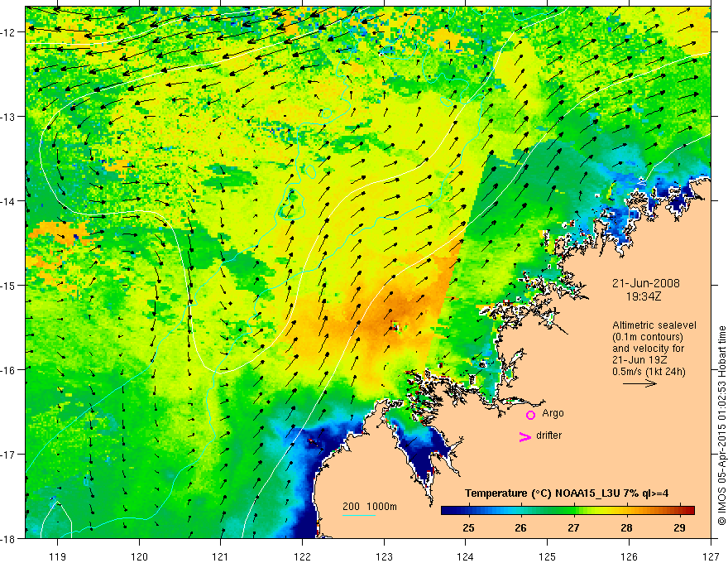This screenshot has height=563, width=728.
Task: Click the 'Argo' label
Action: 553,413
